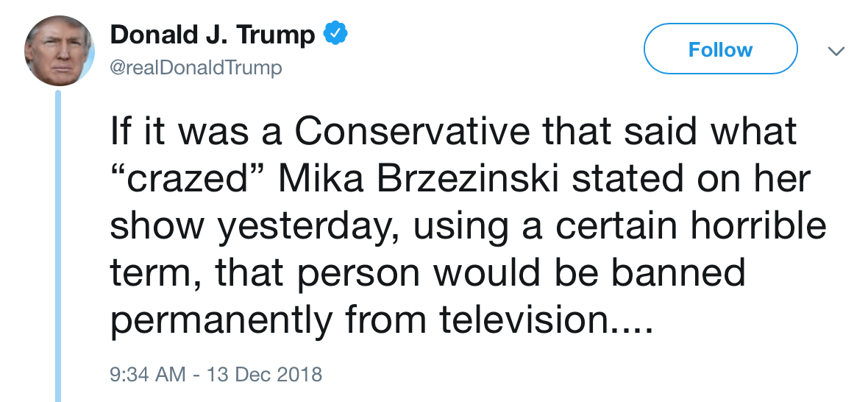
Task: Click the profile avatar photo
Action: pos(60,51)
